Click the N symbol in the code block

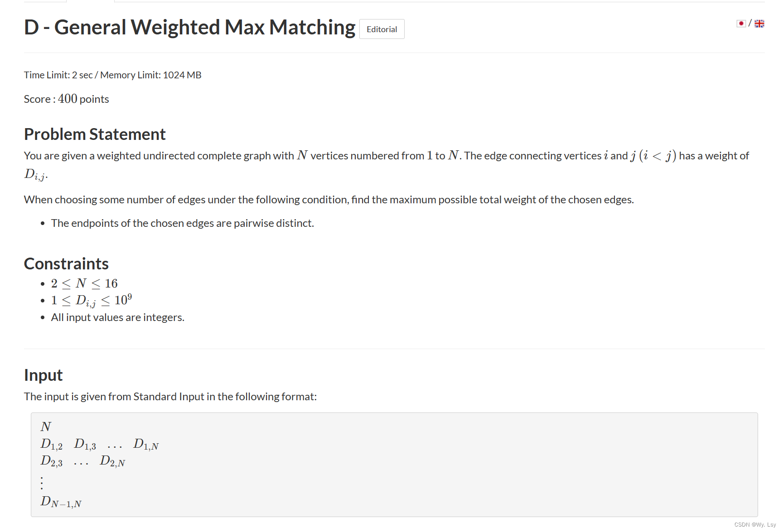(x=45, y=426)
